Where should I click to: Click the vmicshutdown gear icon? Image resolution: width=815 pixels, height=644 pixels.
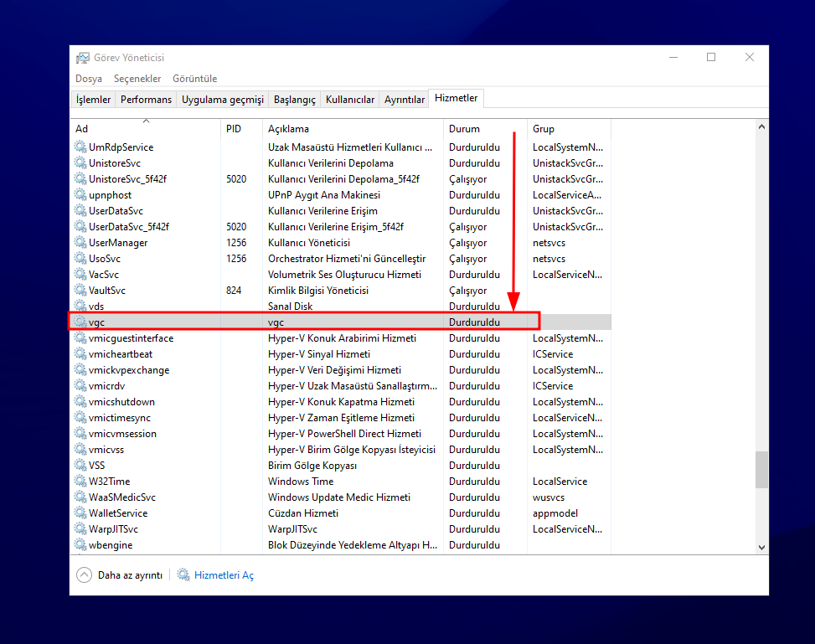[80, 401]
